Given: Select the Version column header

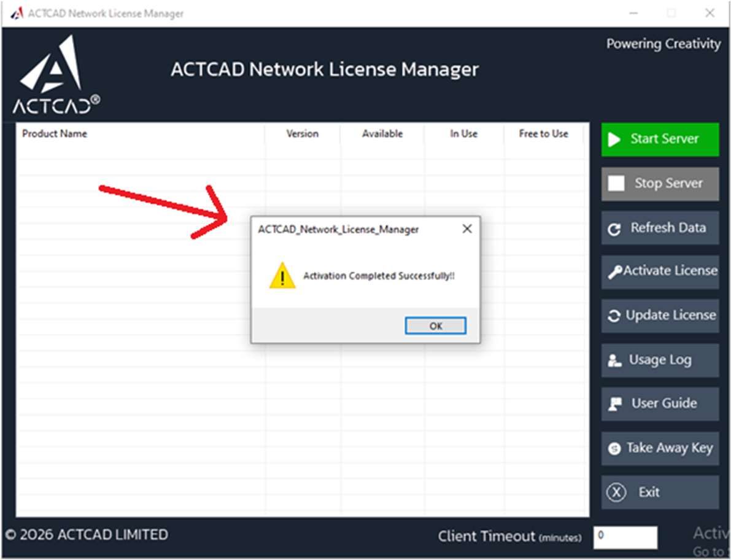Looking at the screenshot, I should (302, 134).
